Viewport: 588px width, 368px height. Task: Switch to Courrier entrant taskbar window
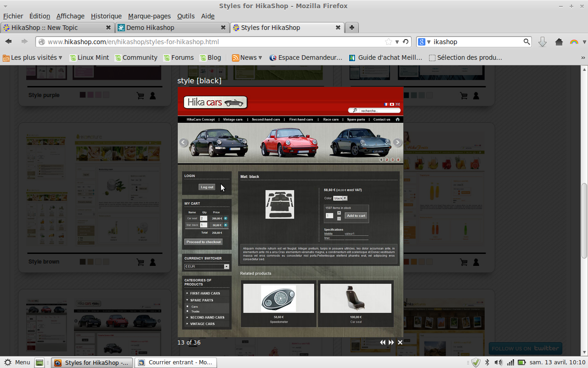click(x=175, y=362)
